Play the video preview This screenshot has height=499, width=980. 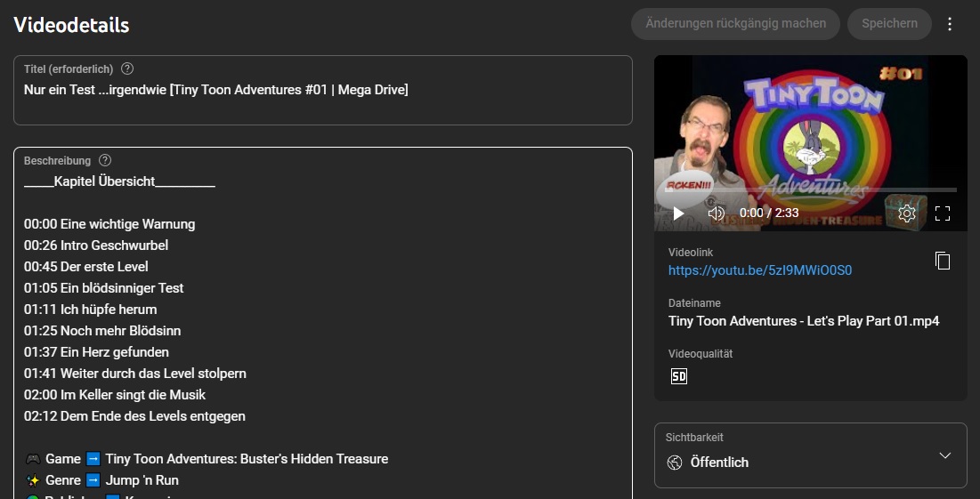pyautogui.click(x=678, y=213)
